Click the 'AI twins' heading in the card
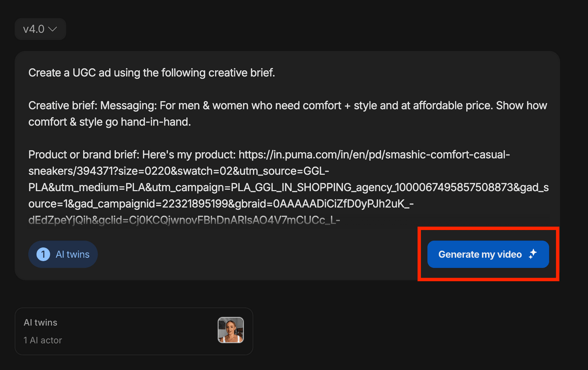 [x=40, y=322]
